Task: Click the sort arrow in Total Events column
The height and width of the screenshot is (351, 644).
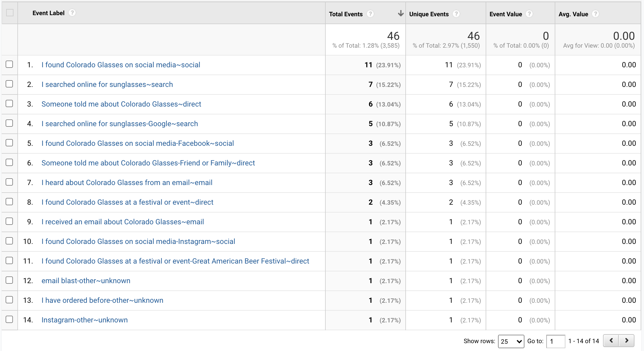Action: tap(401, 13)
